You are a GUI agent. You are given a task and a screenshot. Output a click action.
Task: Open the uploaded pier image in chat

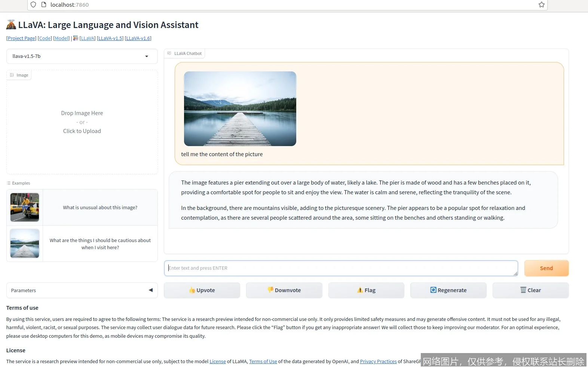pyautogui.click(x=240, y=109)
